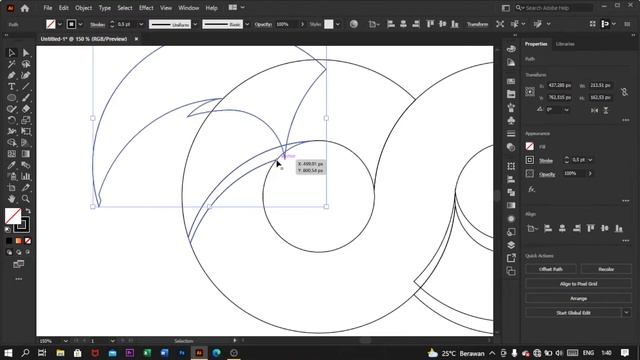Select the Eraser tool
640x360 pixels.
pos(26,109)
